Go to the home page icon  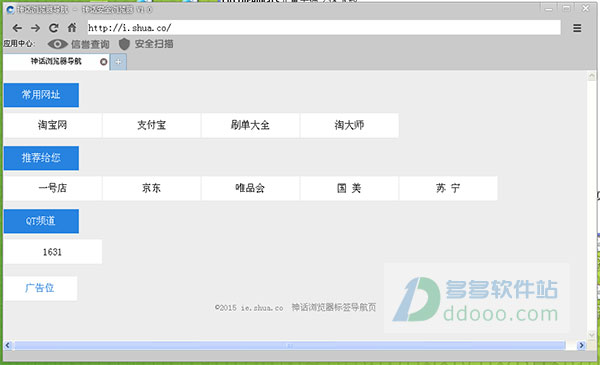(72, 28)
